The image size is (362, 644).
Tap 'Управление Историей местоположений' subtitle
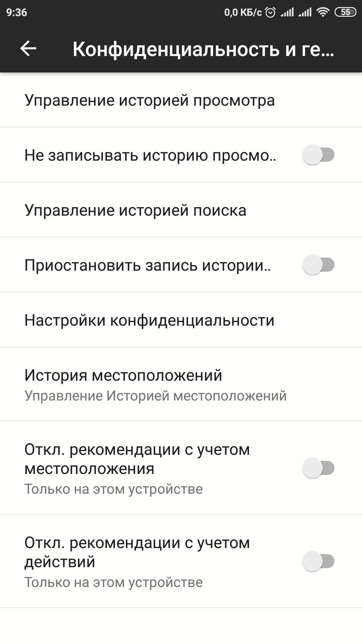[x=156, y=396]
